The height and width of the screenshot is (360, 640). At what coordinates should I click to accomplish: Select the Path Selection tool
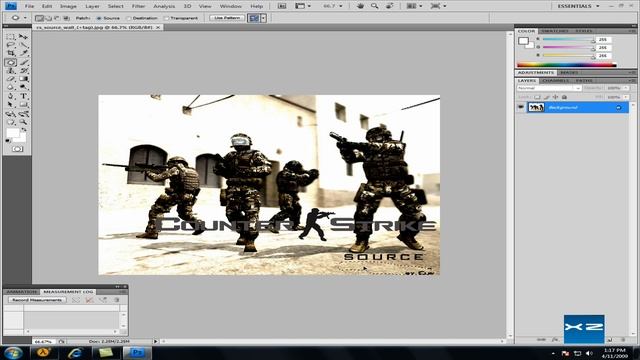click(11, 105)
